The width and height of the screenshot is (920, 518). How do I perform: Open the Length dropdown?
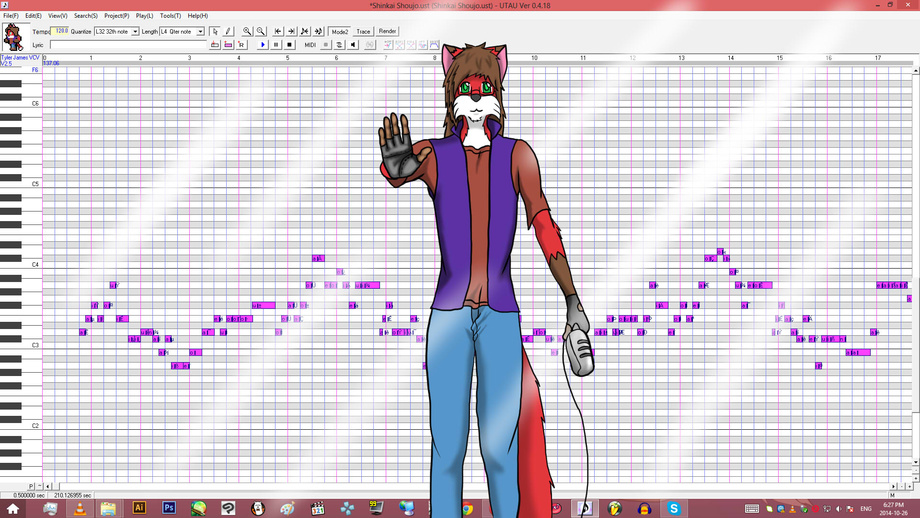(x=200, y=32)
